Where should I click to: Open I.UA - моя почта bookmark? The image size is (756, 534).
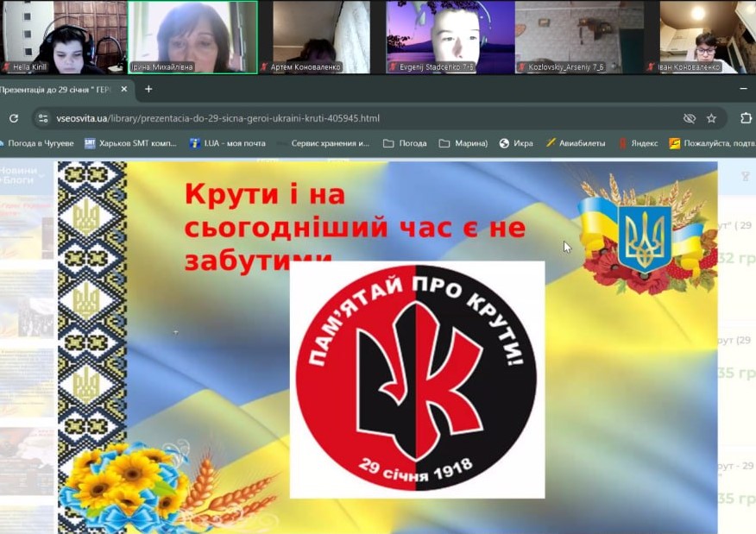point(228,143)
